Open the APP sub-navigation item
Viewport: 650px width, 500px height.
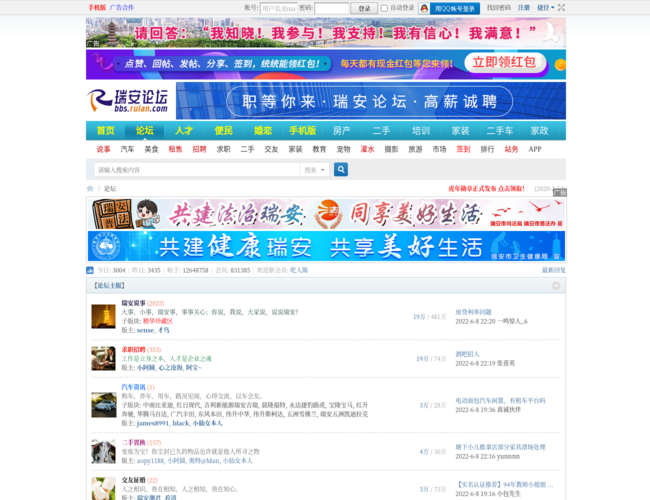[535, 149]
